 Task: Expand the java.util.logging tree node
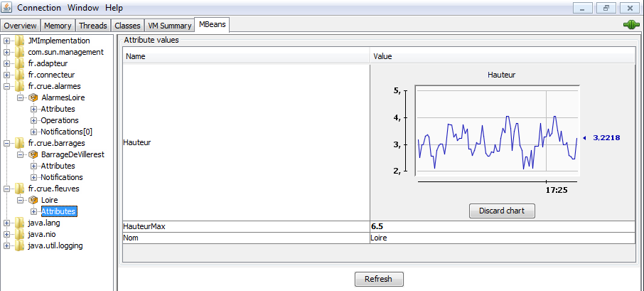pos(6,245)
